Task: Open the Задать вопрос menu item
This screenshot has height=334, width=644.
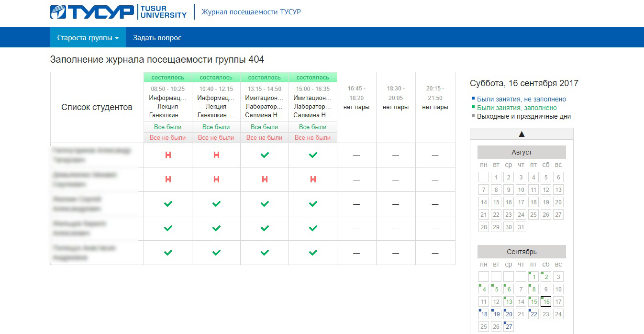Action: (157, 38)
